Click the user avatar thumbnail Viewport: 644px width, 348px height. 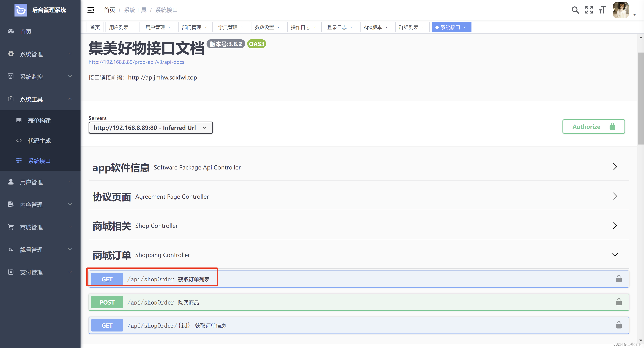pyautogui.click(x=620, y=10)
